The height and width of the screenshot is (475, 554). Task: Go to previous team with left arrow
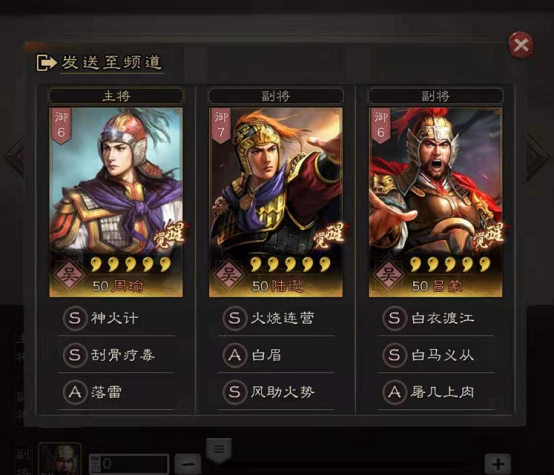pyautogui.click(x=15, y=156)
